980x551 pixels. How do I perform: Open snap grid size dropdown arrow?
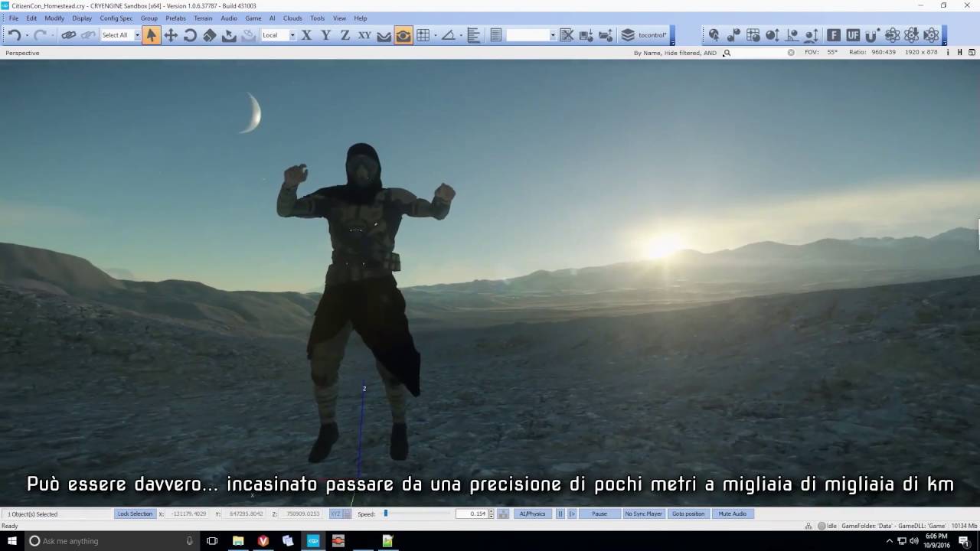(434, 35)
